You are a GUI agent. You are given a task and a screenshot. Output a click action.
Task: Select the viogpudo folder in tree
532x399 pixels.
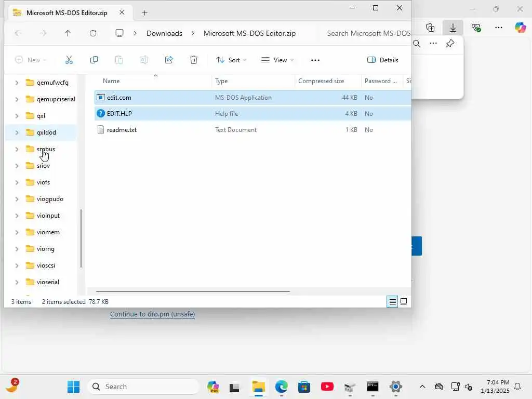[50, 199]
